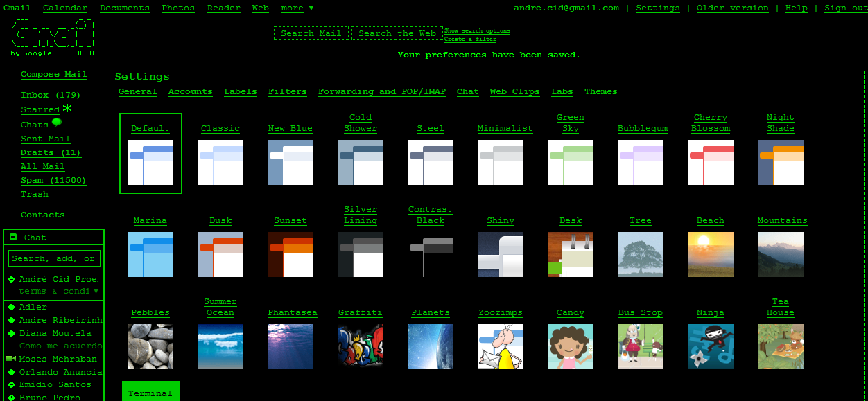Open the Spam (11500) folder
This screenshot has height=401, width=868.
pyautogui.click(x=53, y=181)
